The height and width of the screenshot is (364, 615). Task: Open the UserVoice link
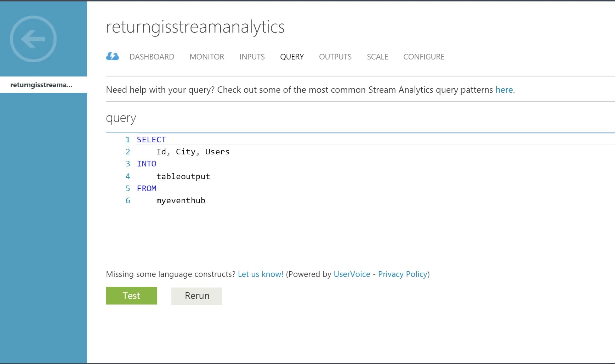click(352, 274)
